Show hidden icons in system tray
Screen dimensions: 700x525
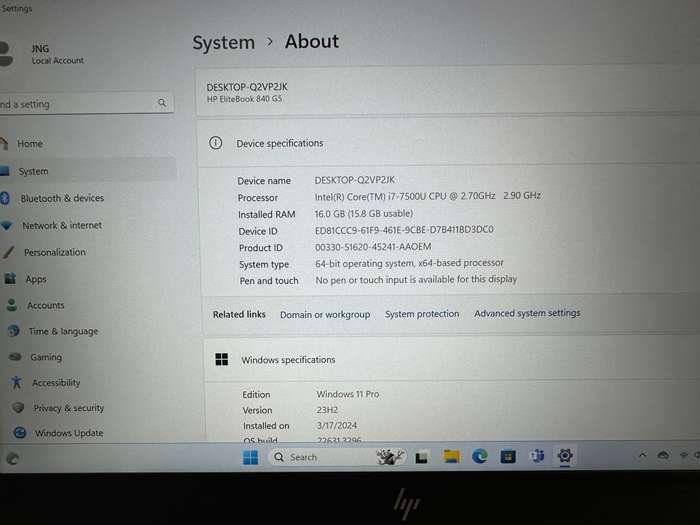[642, 455]
